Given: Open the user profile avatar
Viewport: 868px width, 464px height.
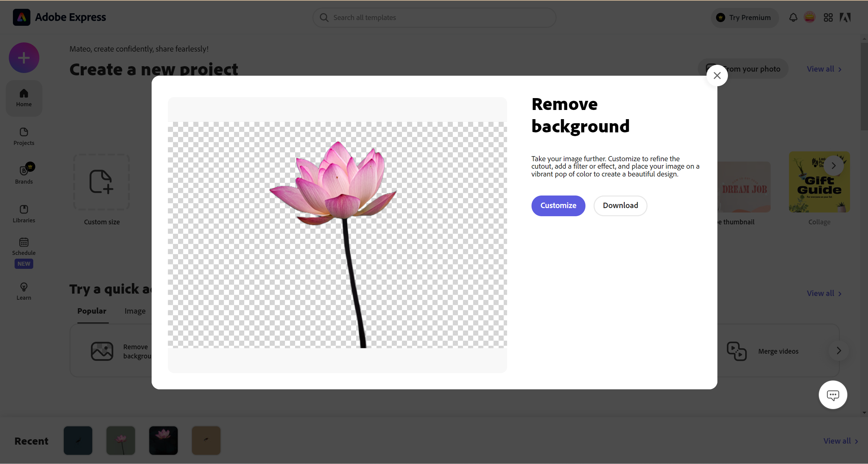Looking at the screenshot, I should pyautogui.click(x=810, y=17).
